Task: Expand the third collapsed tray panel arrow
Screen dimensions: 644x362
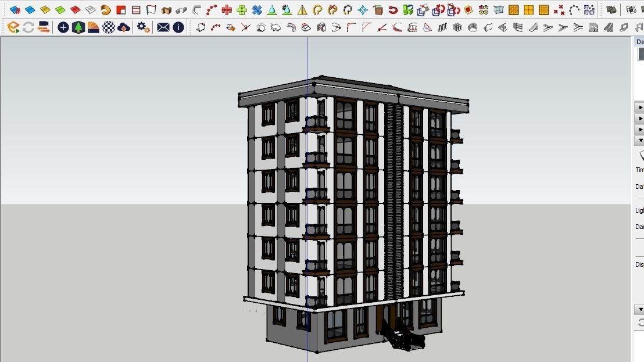Action: (640, 130)
